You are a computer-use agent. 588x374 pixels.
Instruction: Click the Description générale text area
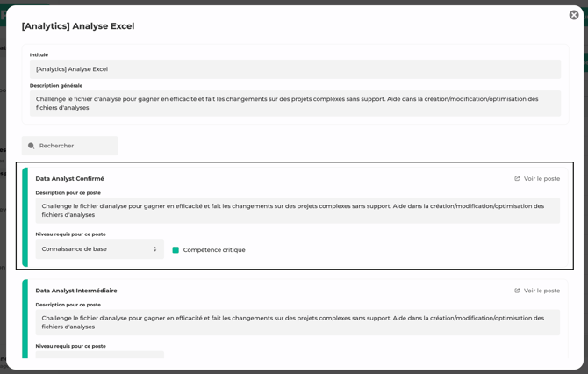pos(295,104)
